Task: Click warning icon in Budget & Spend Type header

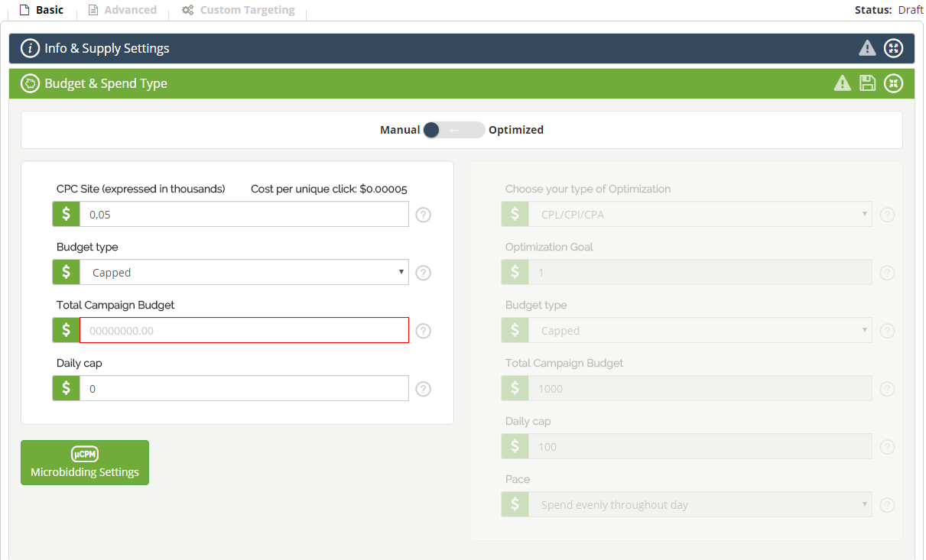Action: pos(842,83)
